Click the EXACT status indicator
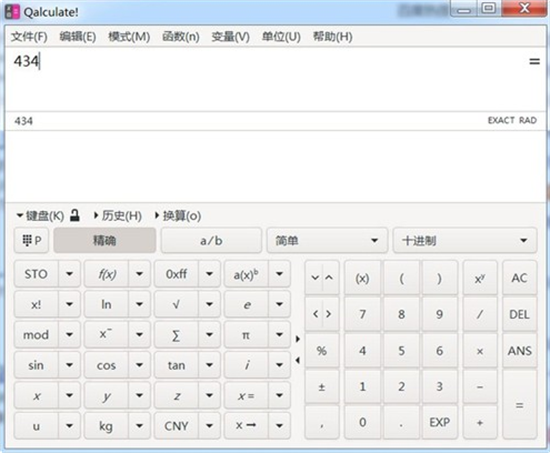The image size is (550, 453). tap(501, 120)
